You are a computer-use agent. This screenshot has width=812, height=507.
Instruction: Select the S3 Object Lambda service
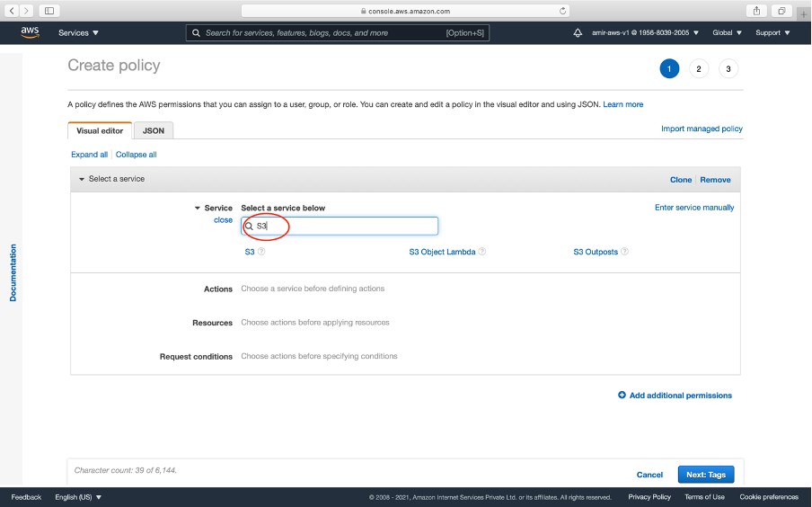442,252
